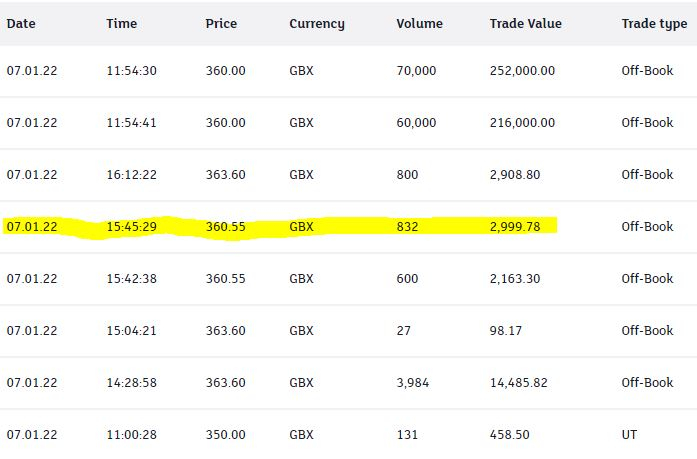Select the highlighted 2,999.78 trade value
This screenshot has width=697, height=459.
(515, 227)
